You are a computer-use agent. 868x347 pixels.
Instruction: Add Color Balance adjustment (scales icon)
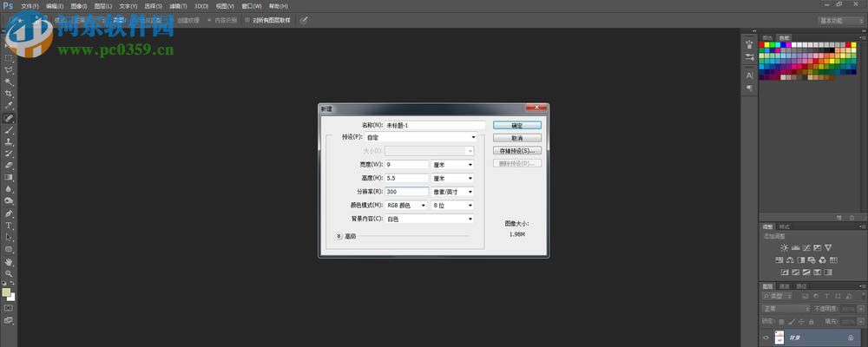tap(790, 260)
